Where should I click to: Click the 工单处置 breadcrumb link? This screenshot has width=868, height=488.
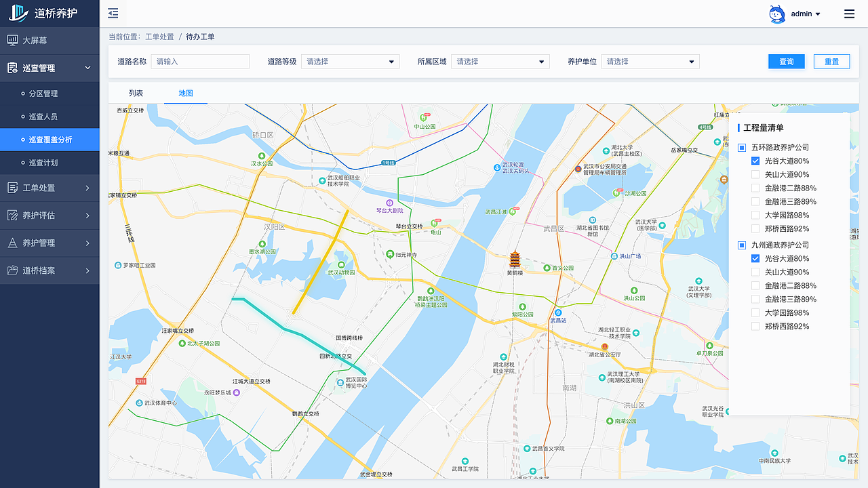[159, 37]
